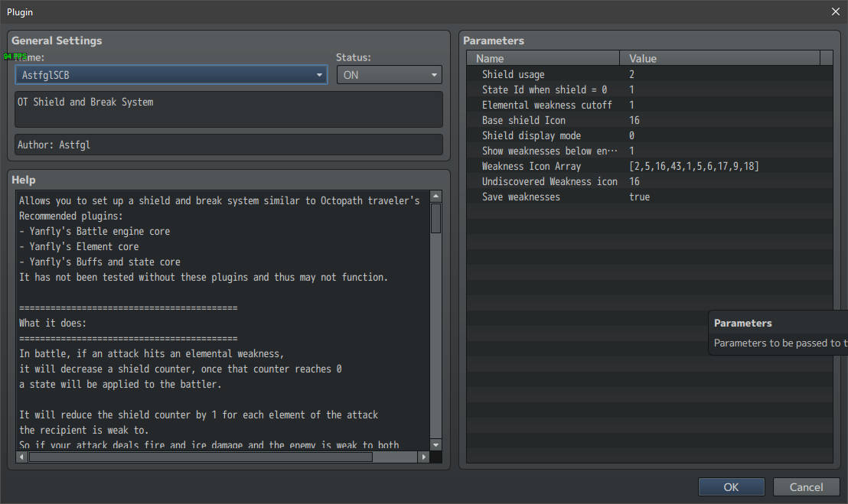Viewport: 848px width, 504px height.
Task: Click the OK button
Action: pos(731,486)
